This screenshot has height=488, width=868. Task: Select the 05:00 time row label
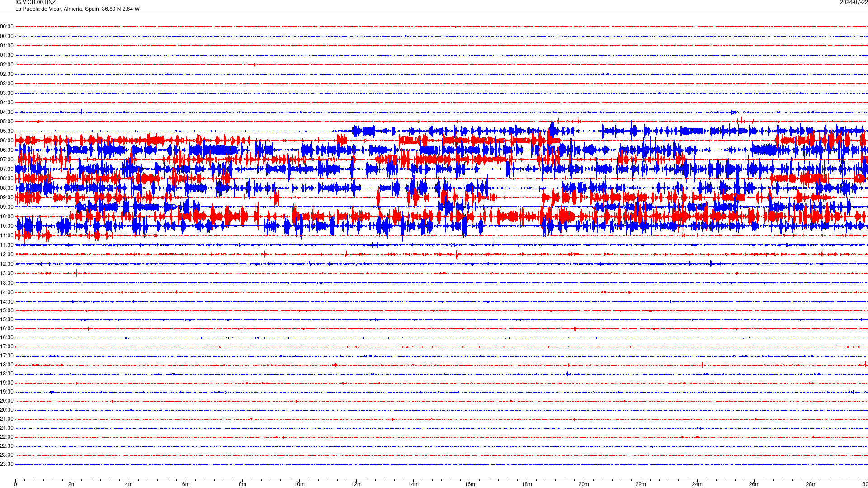7,122
